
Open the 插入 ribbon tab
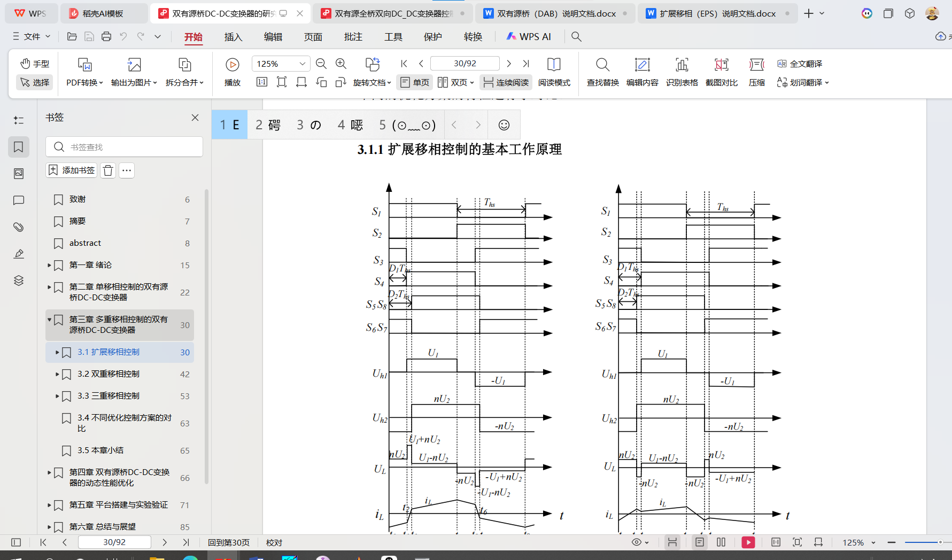tap(233, 37)
